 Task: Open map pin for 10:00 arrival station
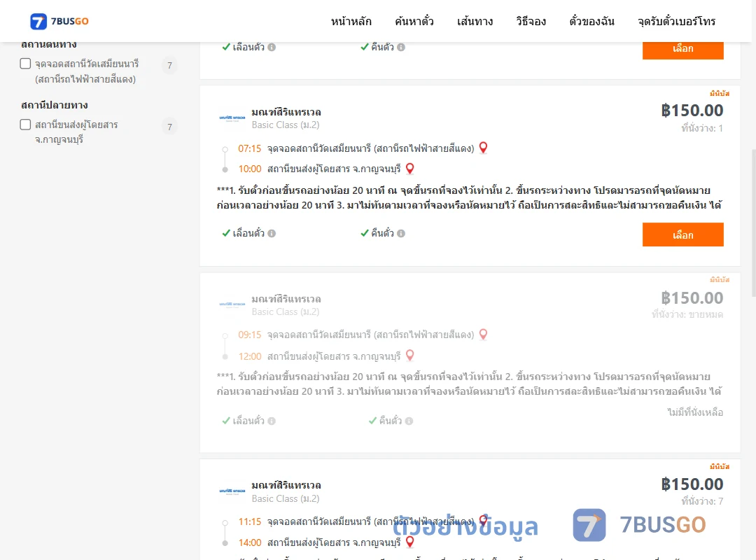[409, 169]
